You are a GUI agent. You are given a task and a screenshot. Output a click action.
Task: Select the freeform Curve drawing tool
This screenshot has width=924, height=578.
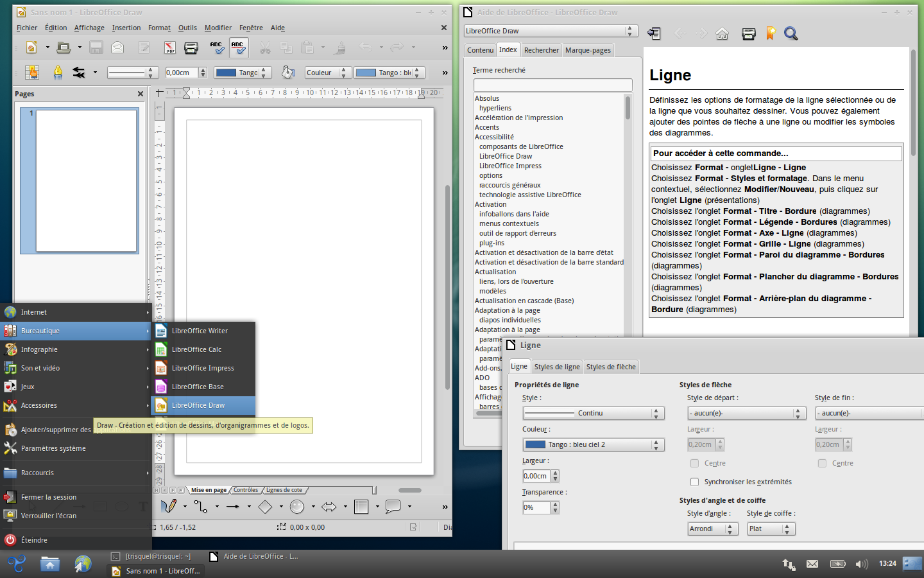169,506
